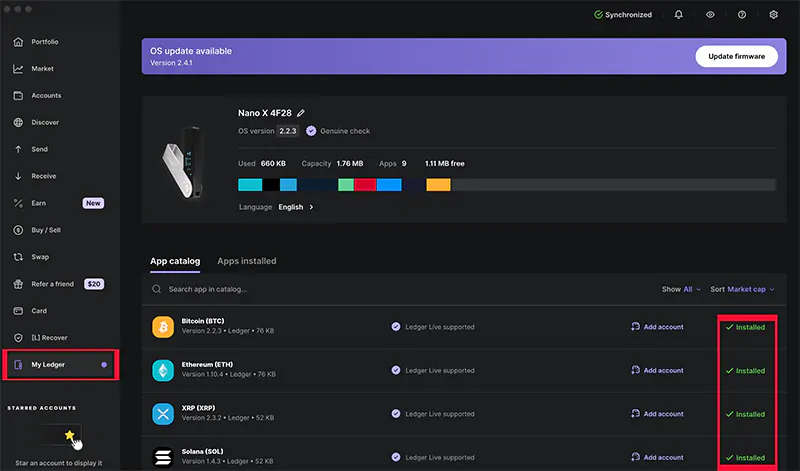The image size is (800, 471).
Task: Expand the Language English selector
Action: tap(295, 207)
